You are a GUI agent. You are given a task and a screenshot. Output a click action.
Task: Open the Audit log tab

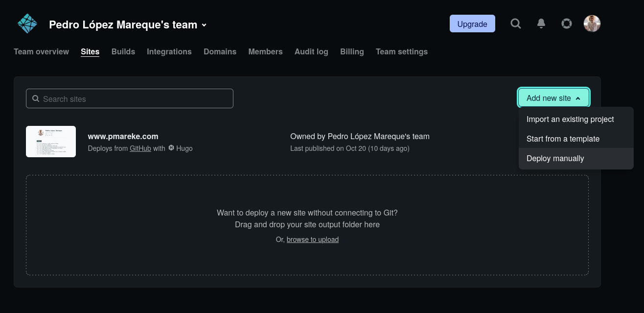coord(311,51)
